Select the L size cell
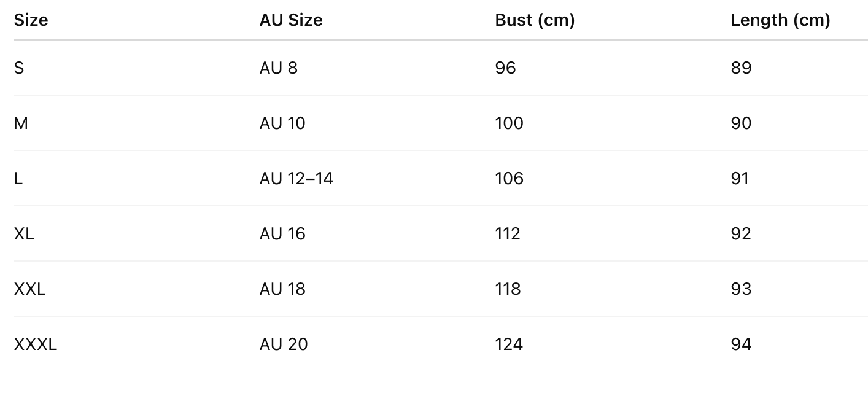The image size is (868, 393). pos(18,179)
